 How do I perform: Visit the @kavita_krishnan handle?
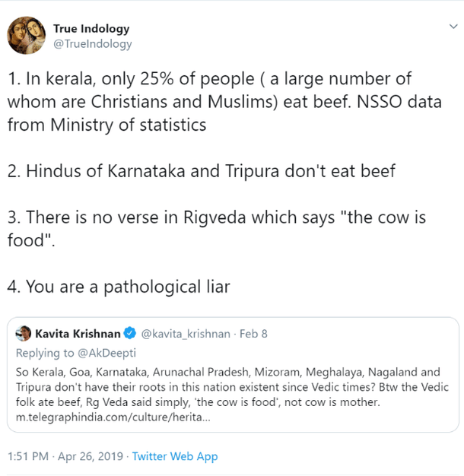(186, 334)
